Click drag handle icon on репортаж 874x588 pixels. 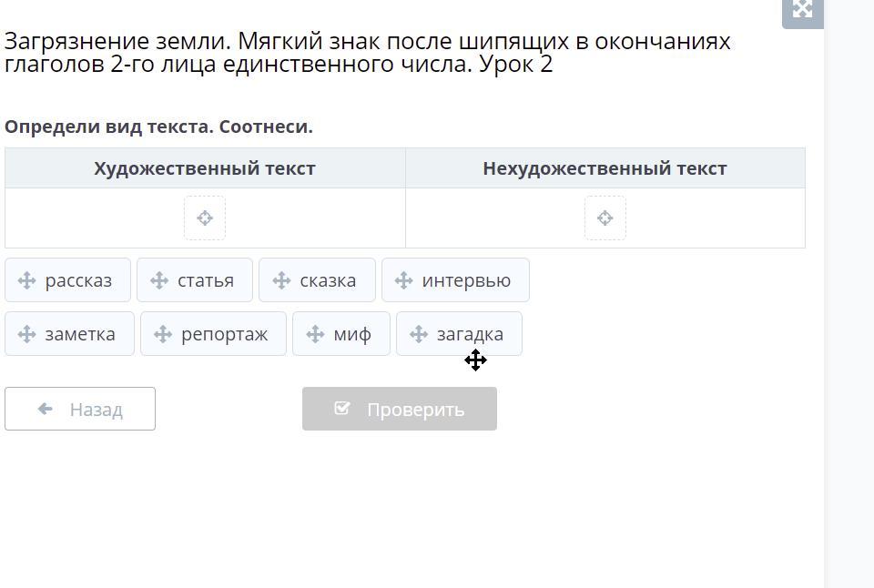click(x=163, y=334)
